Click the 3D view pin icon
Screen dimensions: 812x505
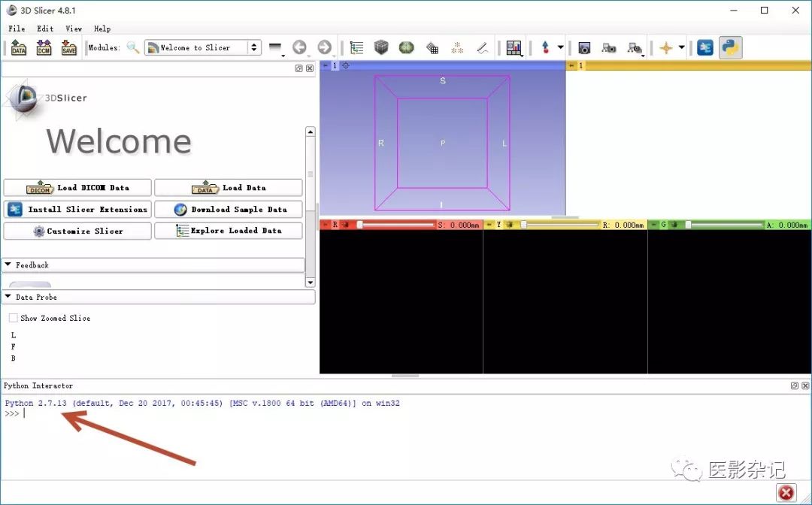[x=326, y=65]
